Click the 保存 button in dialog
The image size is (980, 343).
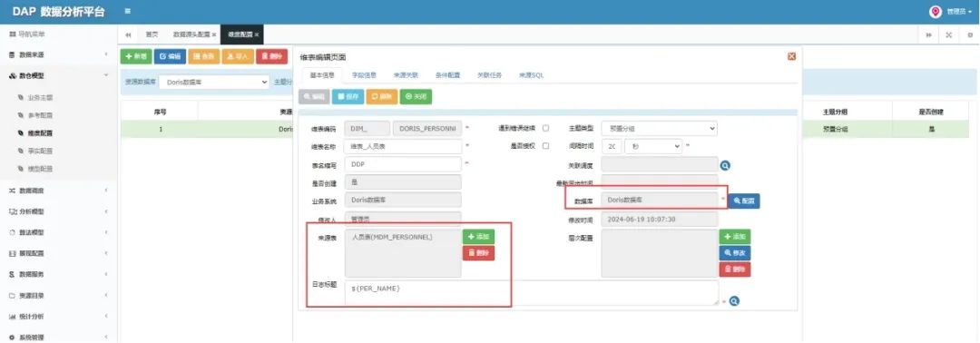pos(348,97)
